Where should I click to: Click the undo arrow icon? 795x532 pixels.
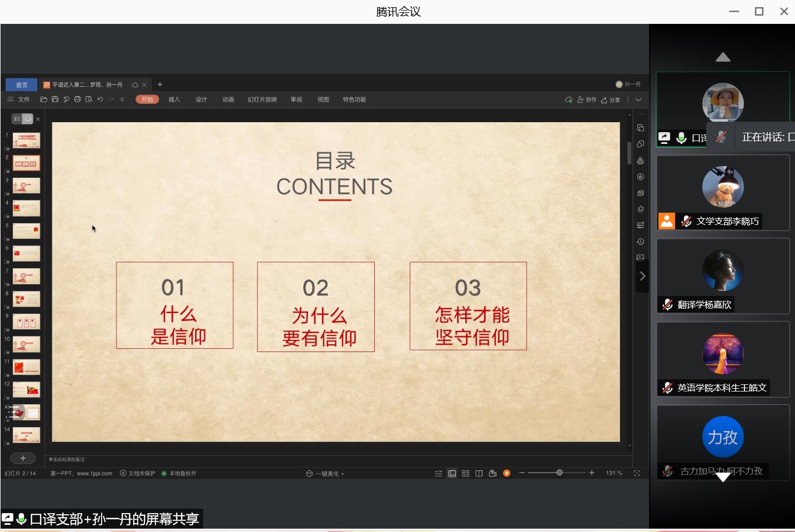pyautogui.click(x=100, y=99)
